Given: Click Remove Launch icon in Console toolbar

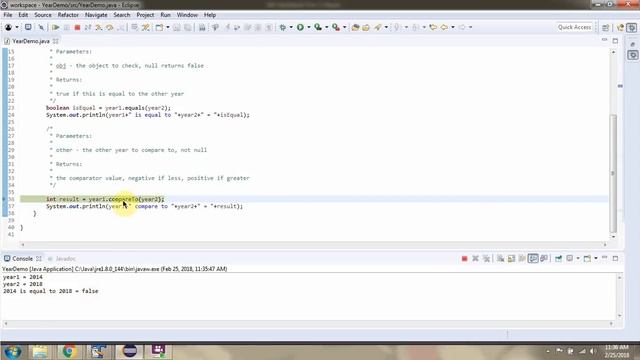Looking at the screenshot, I should (476, 258).
